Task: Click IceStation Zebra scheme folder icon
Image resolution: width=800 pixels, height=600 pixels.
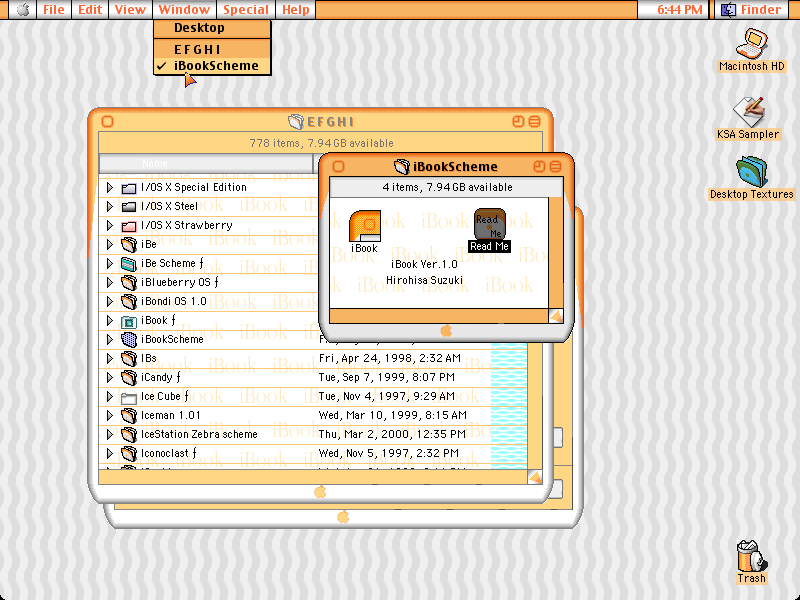Action: (129, 435)
